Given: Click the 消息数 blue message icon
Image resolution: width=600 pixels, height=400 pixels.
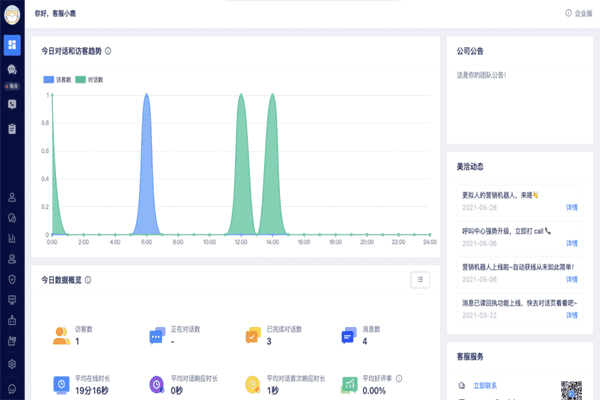Looking at the screenshot, I should [x=349, y=336].
